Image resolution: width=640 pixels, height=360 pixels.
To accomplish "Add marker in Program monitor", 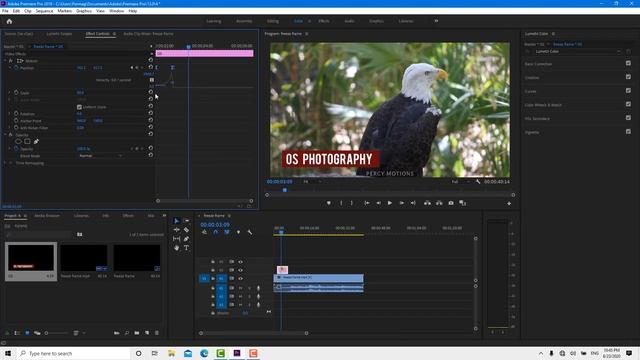I will click(x=329, y=203).
